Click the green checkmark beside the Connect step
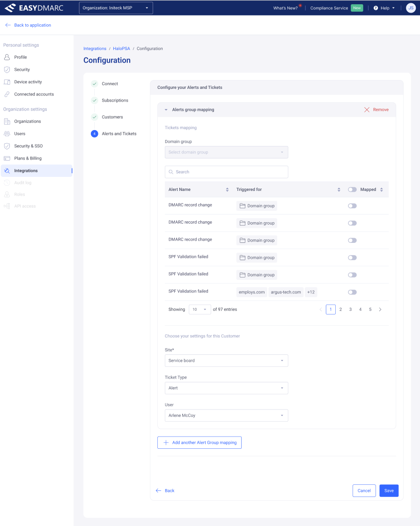The height and width of the screenshot is (526, 420). (95, 84)
